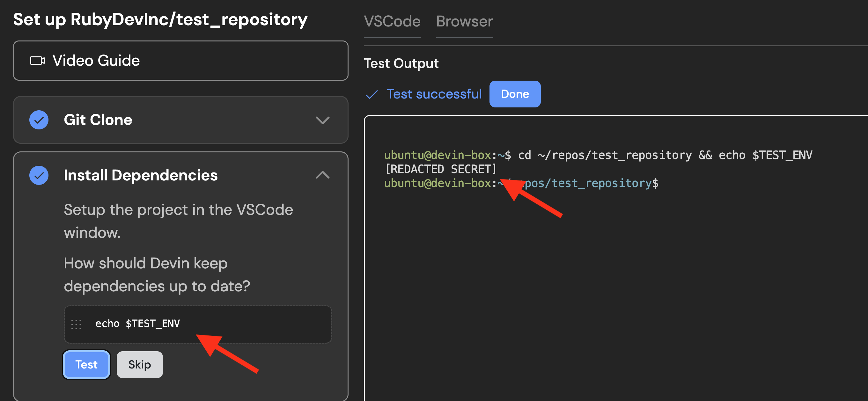This screenshot has width=868, height=401.
Task: Click the video camera icon
Action: coord(37,61)
